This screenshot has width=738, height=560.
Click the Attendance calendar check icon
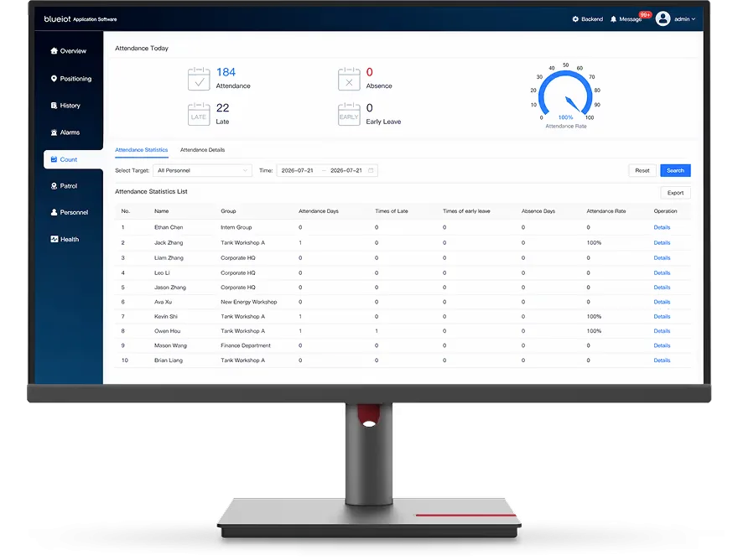[x=199, y=79]
